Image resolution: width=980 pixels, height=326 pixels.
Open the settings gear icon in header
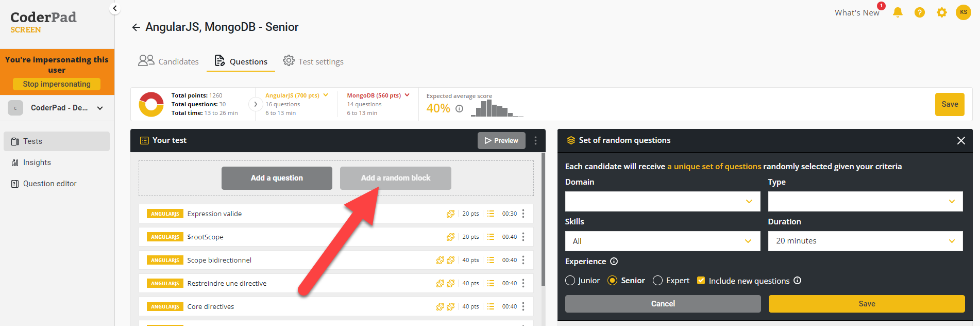942,12
